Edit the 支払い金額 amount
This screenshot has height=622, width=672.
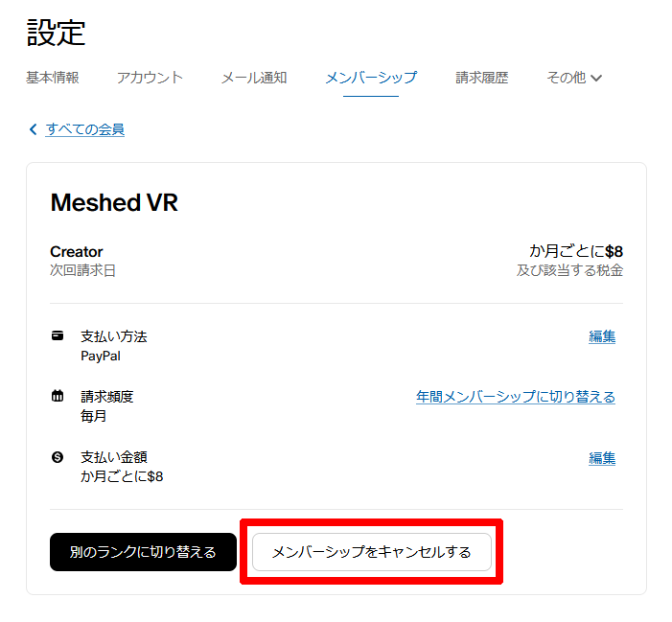pos(602,458)
